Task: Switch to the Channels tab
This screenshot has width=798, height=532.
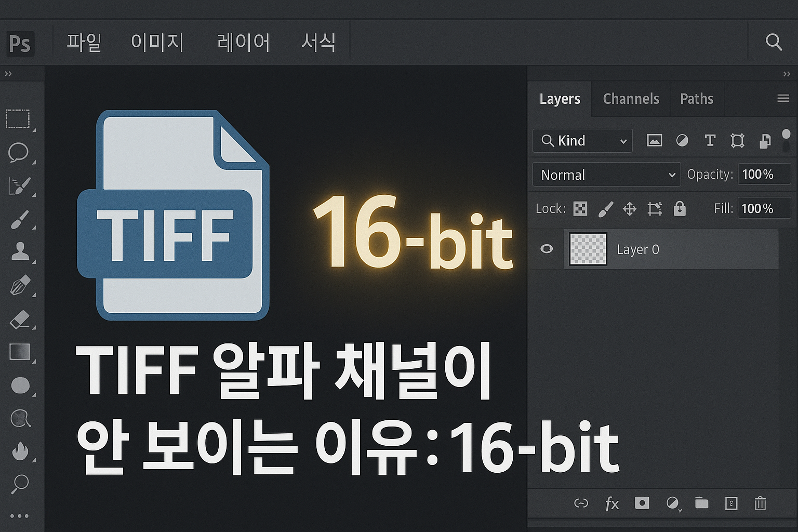Action: (x=631, y=99)
